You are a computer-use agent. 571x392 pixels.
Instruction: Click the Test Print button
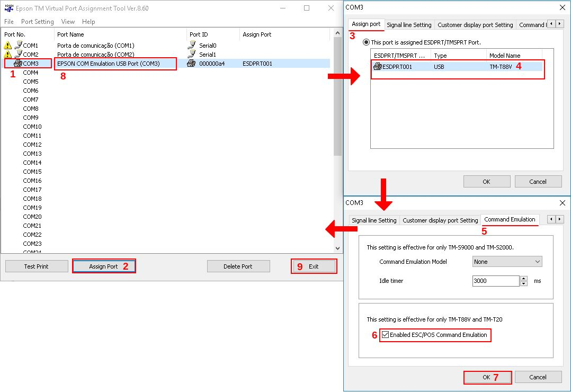tap(37, 266)
